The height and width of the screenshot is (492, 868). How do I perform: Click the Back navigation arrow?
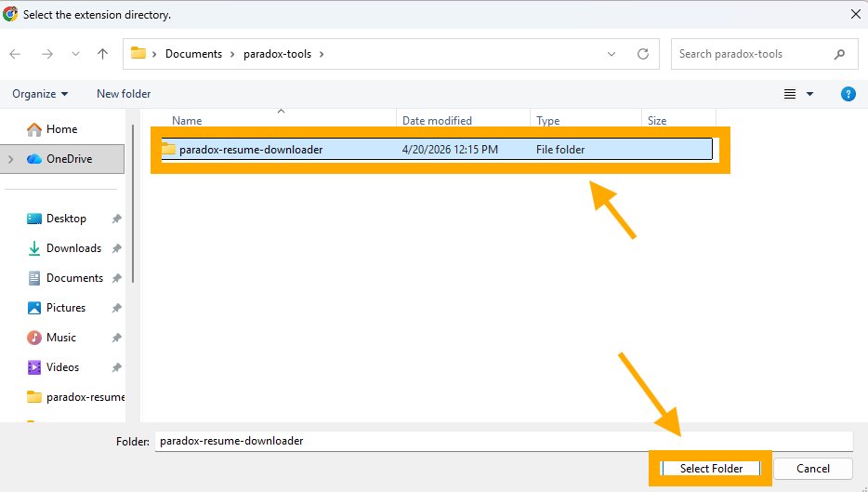point(15,54)
